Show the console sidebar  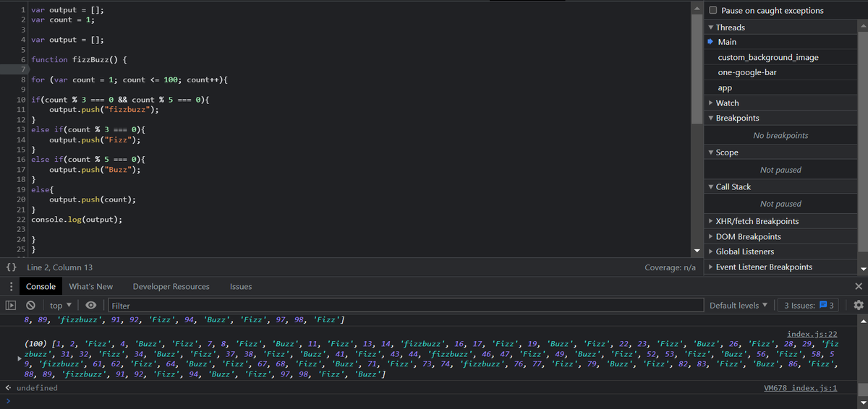coord(10,306)
